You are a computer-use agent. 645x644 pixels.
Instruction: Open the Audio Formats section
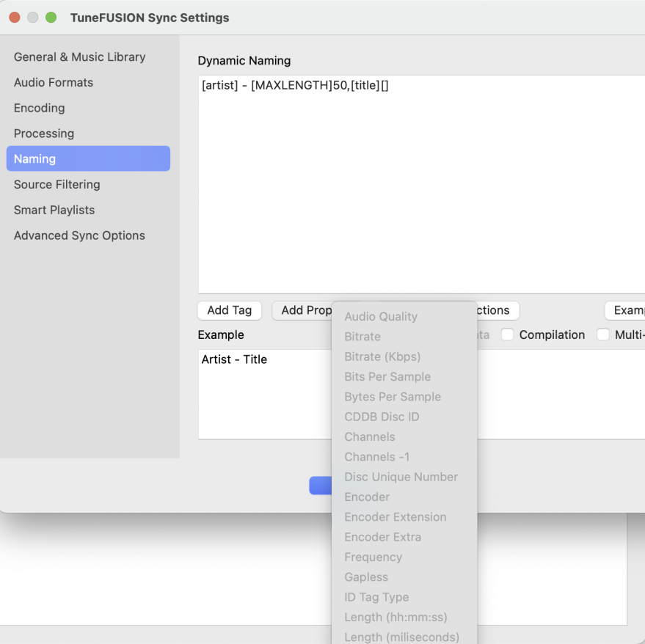[x=54, y=82]
